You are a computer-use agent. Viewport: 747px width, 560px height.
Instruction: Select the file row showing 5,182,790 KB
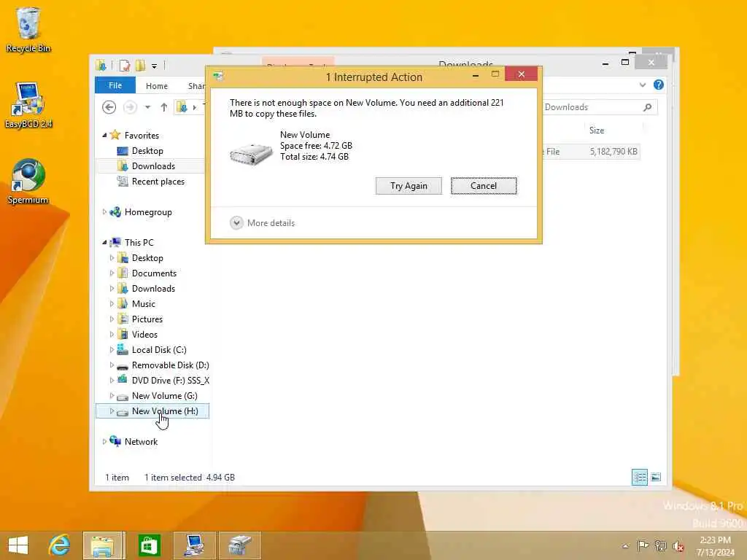pos(591,152)
